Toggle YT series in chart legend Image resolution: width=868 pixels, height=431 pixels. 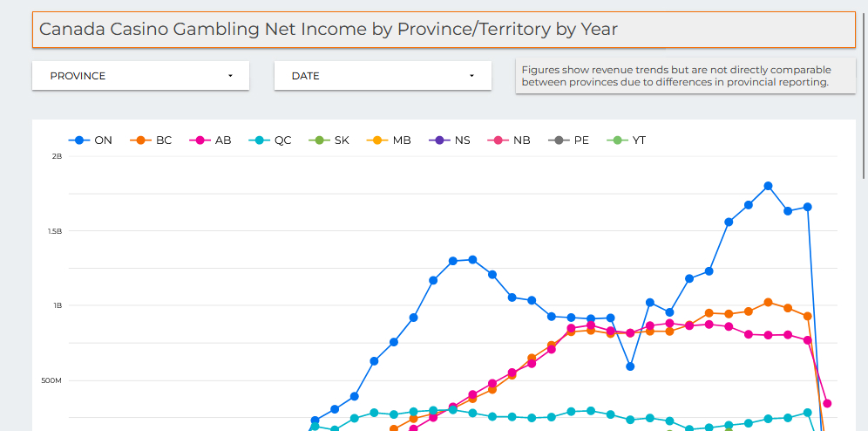pos(627,140)
